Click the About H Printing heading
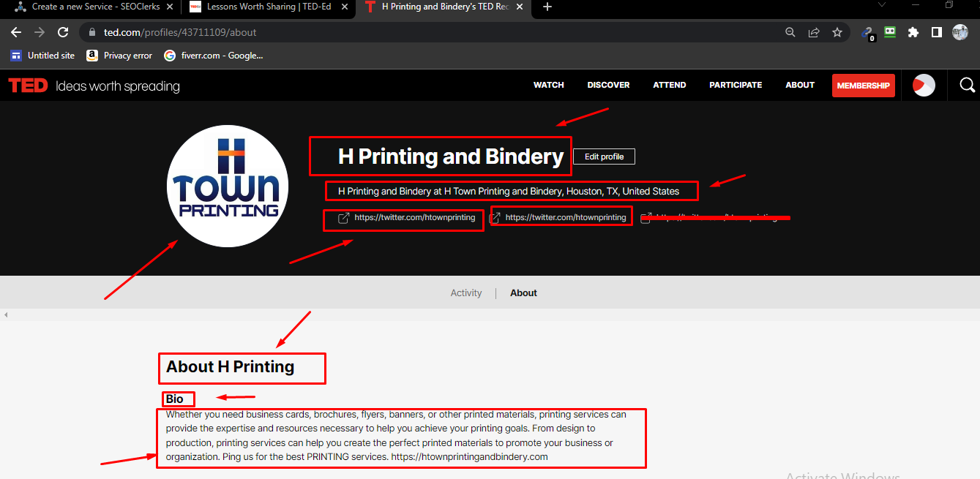Image resolution: width=980 pixels, height=479 pixels. pyautogui.click(x=230, y=367)
